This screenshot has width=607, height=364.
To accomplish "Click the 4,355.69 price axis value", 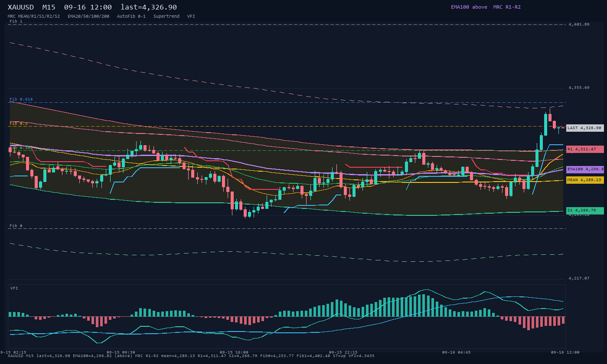I will [x=579, y=88].
